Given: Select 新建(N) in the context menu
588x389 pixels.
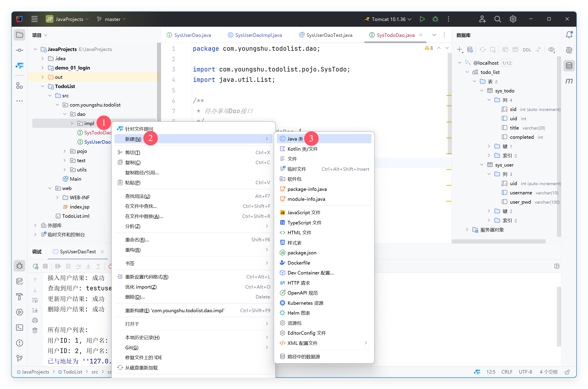Looking at the screenshot, I should pos(193,139).
